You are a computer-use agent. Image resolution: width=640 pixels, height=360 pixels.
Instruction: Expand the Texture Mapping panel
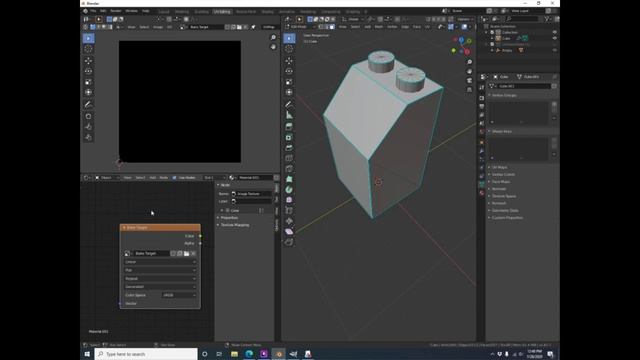coord(235,225)
